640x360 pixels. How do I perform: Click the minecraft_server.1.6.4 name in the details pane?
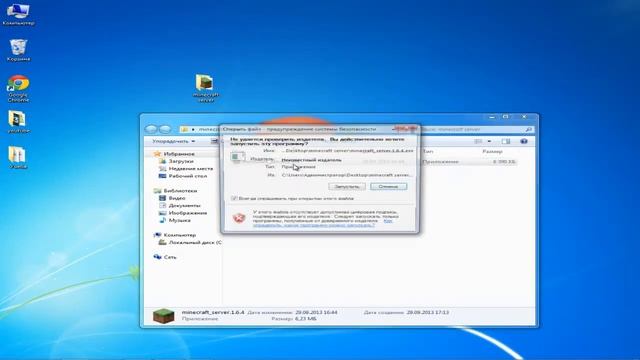click(x=213, y=312)
